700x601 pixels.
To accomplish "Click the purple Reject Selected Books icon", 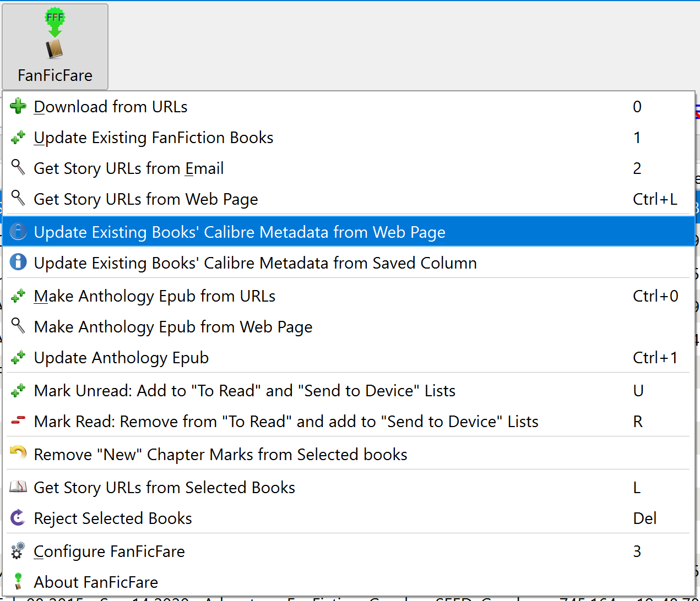I will [18, 518].
